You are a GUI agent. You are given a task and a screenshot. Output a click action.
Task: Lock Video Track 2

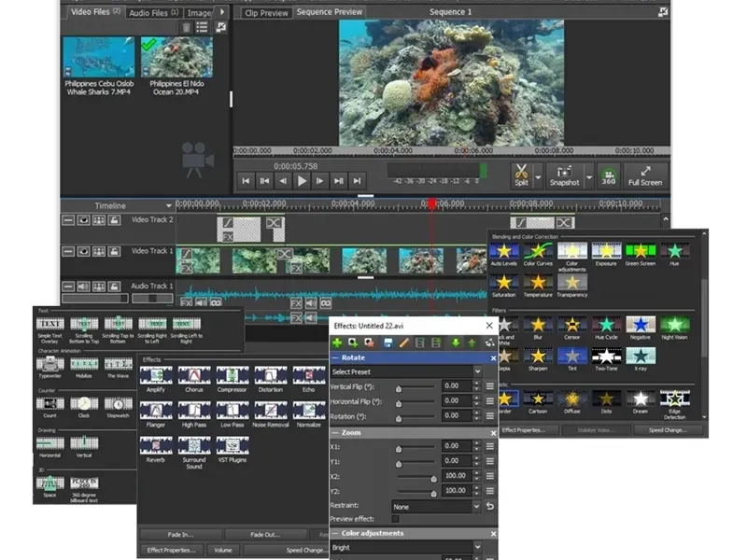tap(114, 220)
